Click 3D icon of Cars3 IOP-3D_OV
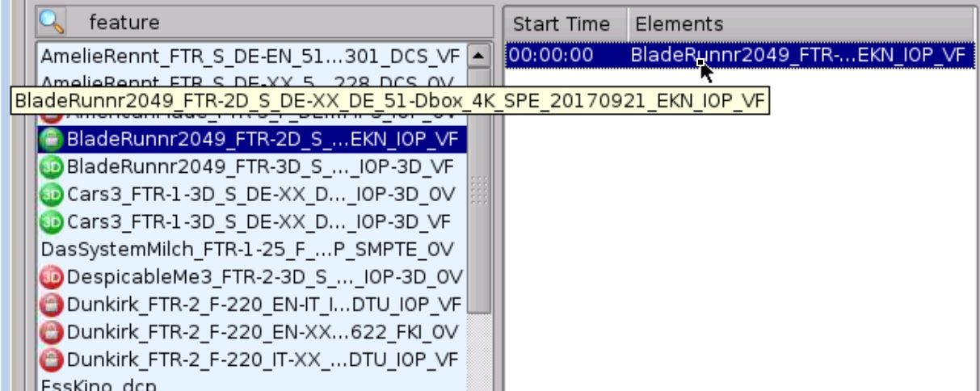Screen dimensions: 980x391 click(52, 195)
